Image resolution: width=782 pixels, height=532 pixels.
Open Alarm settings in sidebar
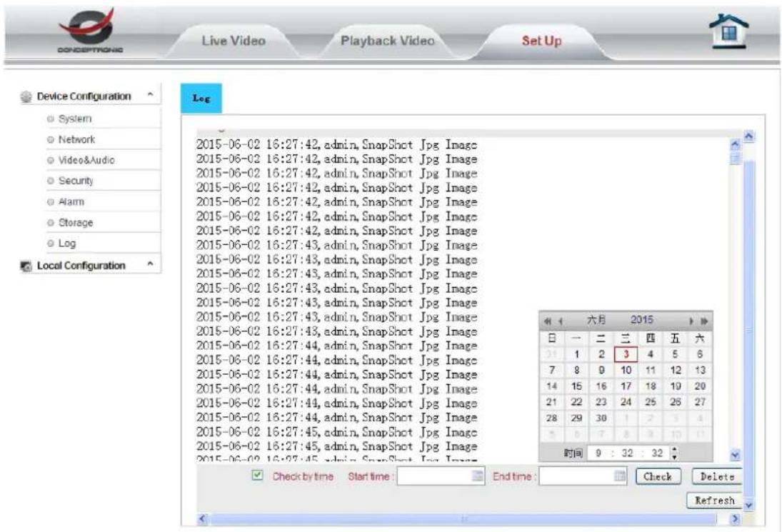pyautogui.click(x=71, y=202)
